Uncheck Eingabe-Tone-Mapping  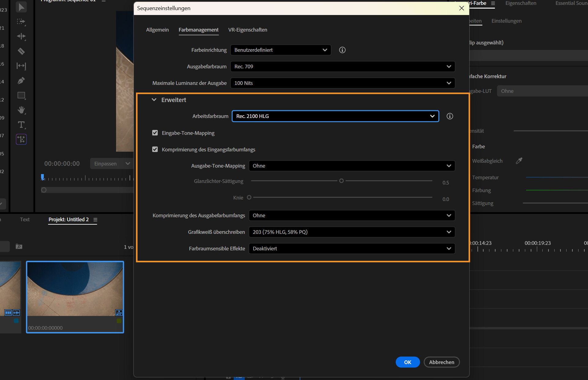pyautogui.click(x=155, y=133)
